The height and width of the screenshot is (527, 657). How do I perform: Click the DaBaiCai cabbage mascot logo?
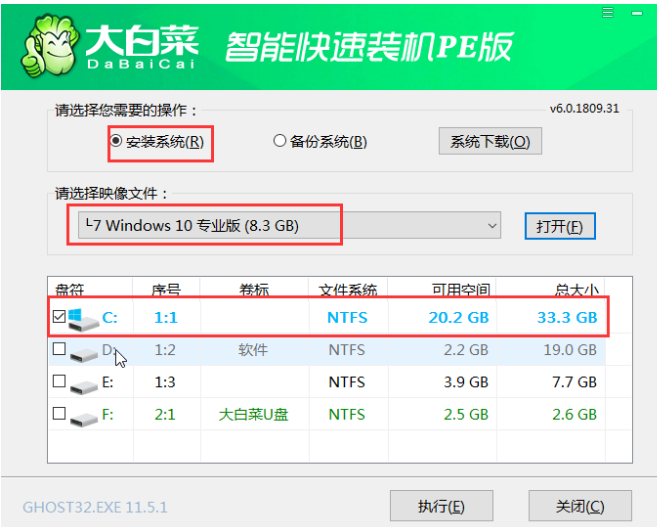click(49, 46)
